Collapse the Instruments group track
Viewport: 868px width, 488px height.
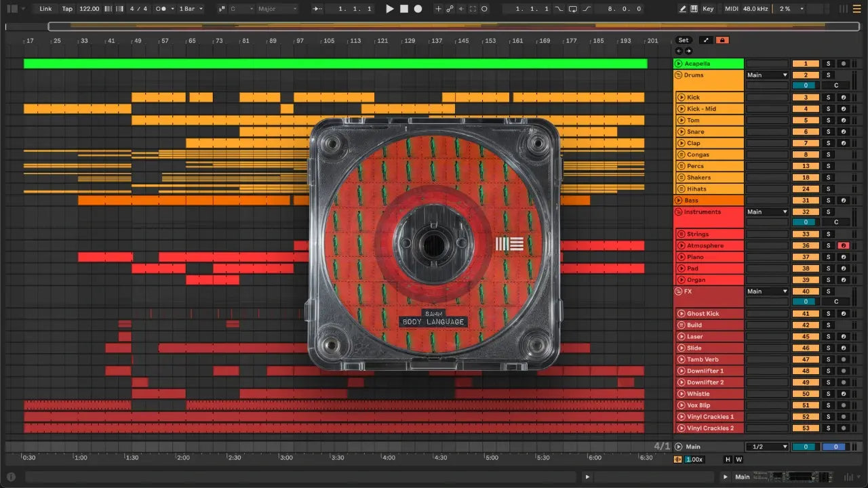tap(679, 212)
